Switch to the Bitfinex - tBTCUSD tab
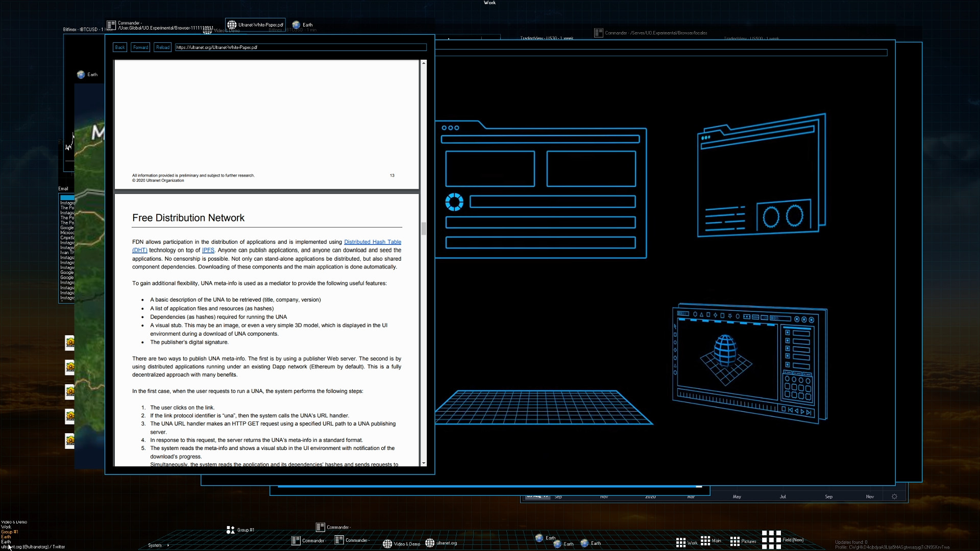This screenshot has height=551, width=980. 82,30
